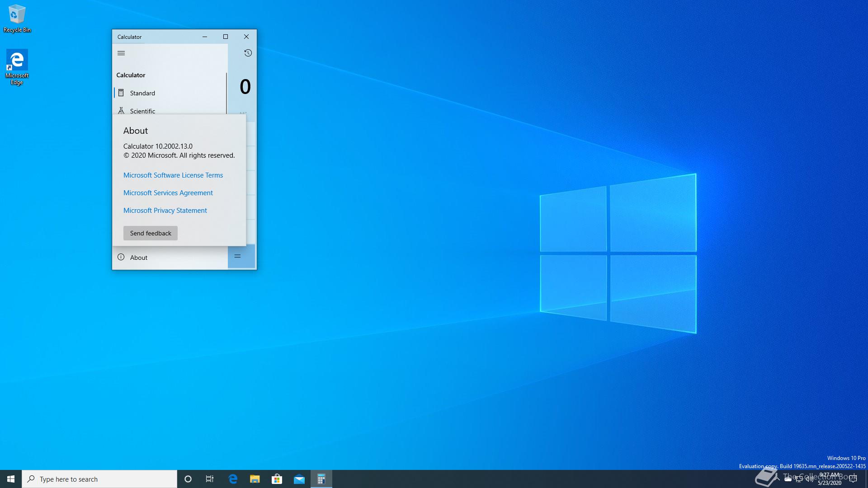Open the Action Center notifications icon
The height and width of the screenshot is (488, 868).
pyautogui.click(x=853, y=479)
